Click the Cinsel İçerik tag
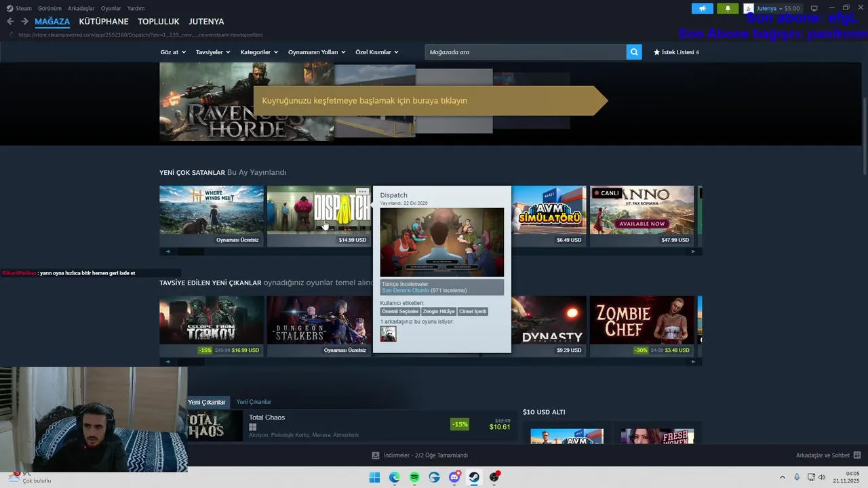868x488 pixels. (x=473, y=312)
